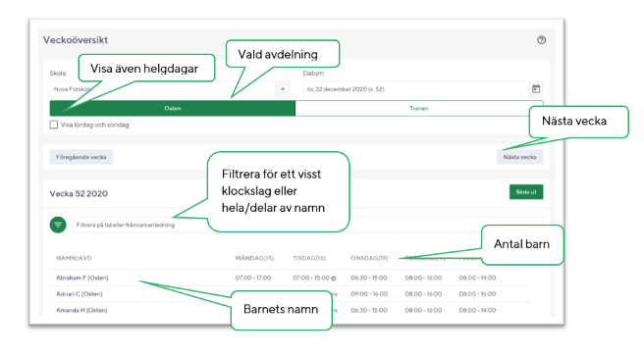Click the Datum date field

[423, 89]
